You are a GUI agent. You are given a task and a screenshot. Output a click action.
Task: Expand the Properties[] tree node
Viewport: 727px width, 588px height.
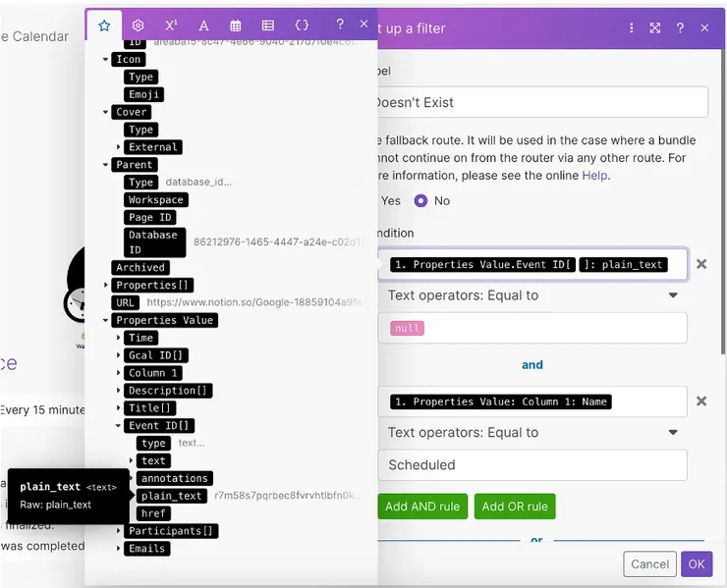(105, 285)
